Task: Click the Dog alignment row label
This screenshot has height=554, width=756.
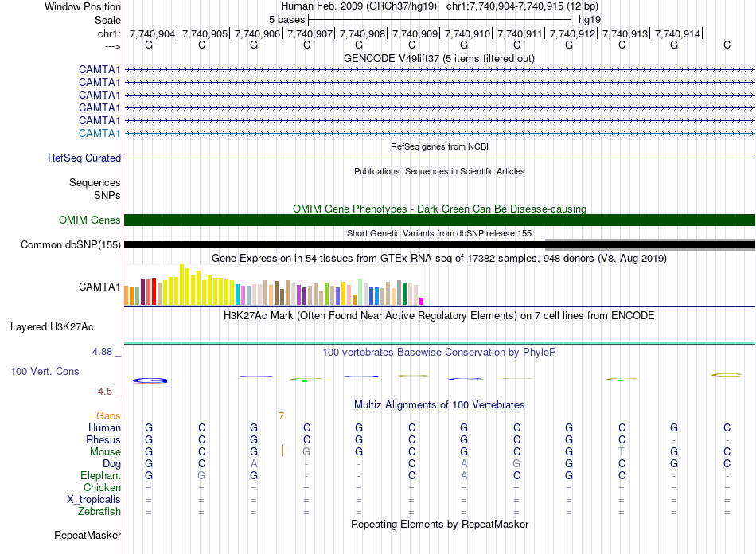Action: [x=111, y=464]
